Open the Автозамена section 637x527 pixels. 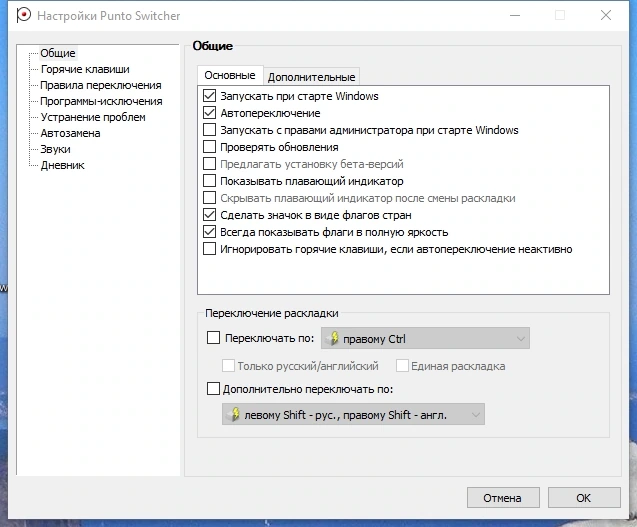pos(70,133)
